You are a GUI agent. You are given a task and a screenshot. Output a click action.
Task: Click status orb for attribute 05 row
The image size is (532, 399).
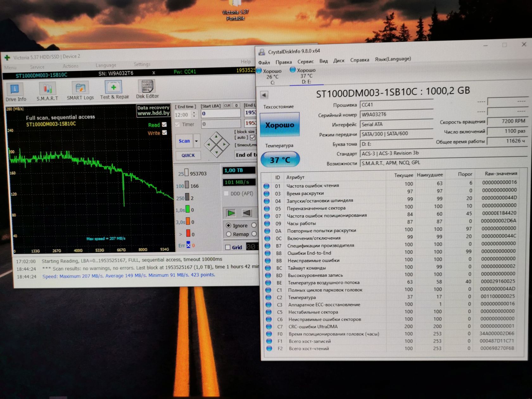[x=267, y=209]
